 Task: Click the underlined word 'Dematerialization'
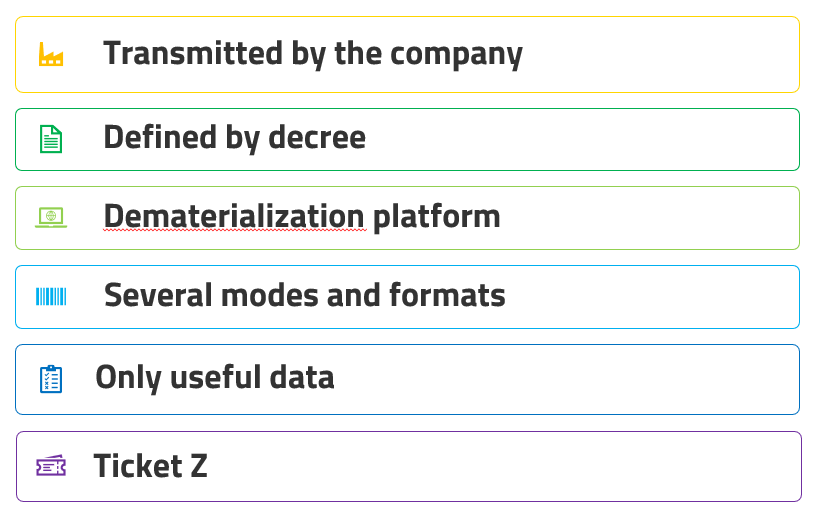point(234,217)
